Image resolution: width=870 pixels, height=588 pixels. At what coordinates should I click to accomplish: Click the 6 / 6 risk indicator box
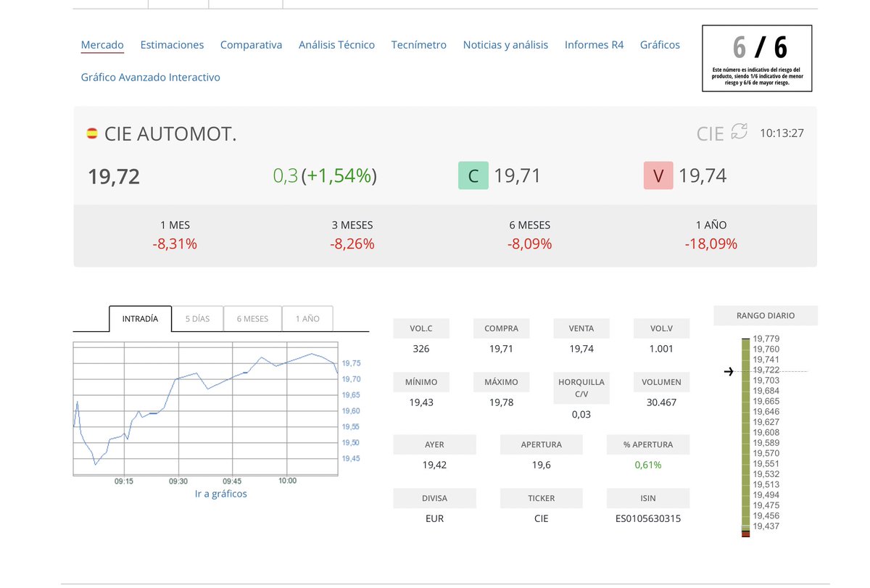pyautogui.click(x=757, y=59)
